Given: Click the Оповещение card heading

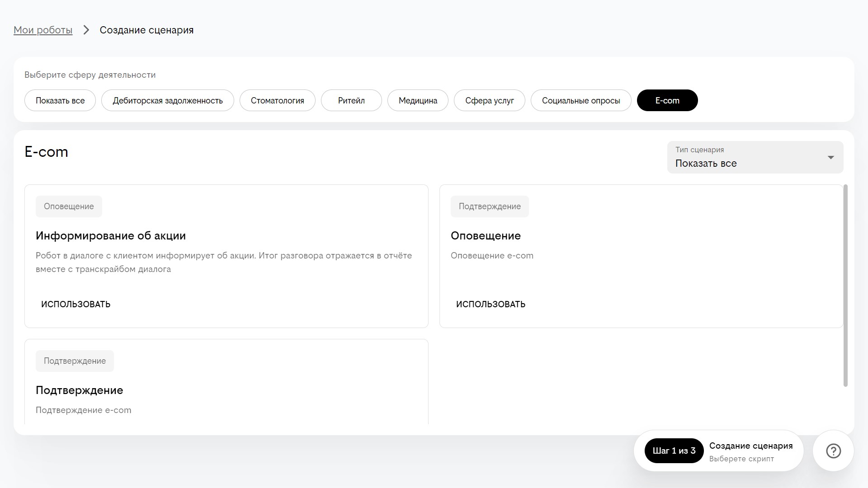Looking at the screenshot, I should coord(486,235).
